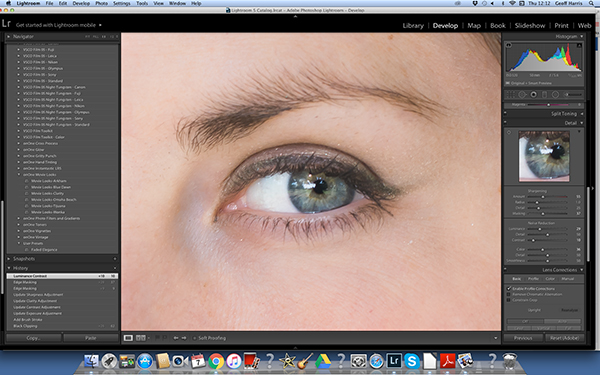Click the back arrow in the toolbar
This screenshot has height=375, width=600.
(x=176, y=338)
